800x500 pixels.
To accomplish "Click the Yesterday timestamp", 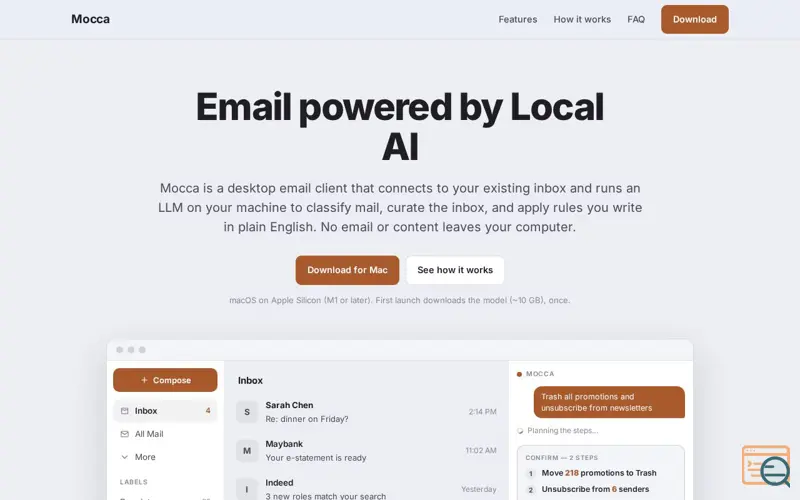I will [479, 489].
